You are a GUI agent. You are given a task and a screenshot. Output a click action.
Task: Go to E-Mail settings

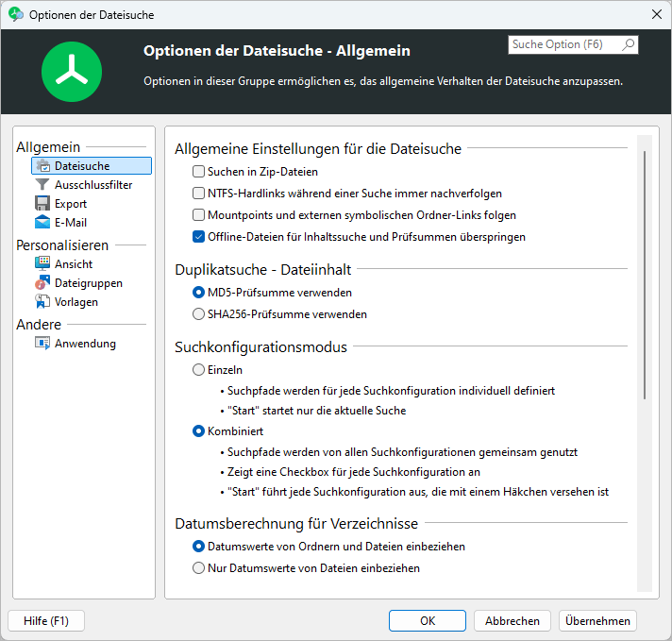coord(71,223)
